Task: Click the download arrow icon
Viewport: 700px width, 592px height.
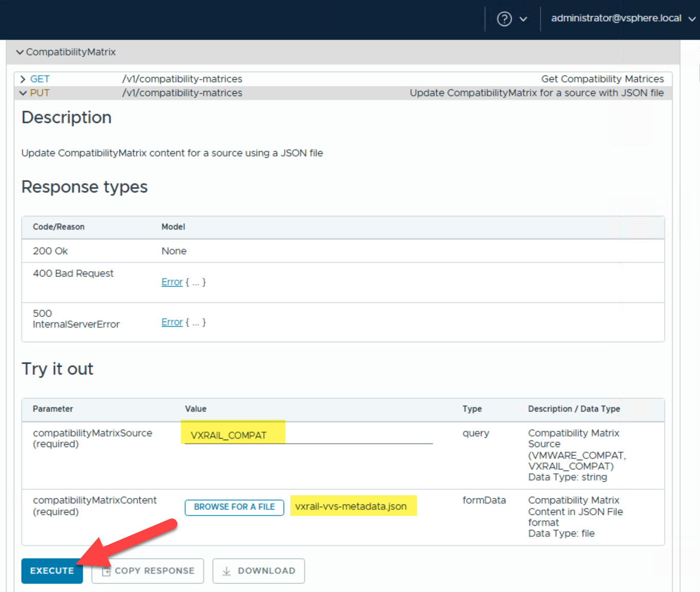Action: click(226, 571)
